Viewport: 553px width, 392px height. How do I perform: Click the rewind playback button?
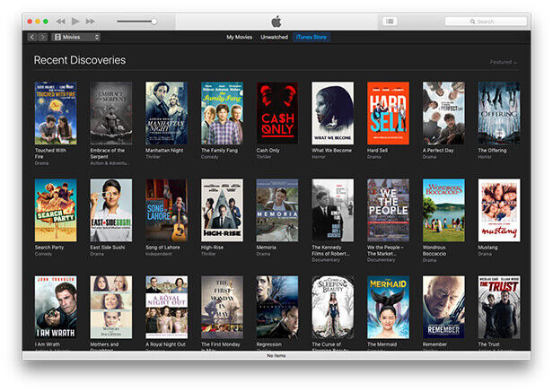coord(61,22)
